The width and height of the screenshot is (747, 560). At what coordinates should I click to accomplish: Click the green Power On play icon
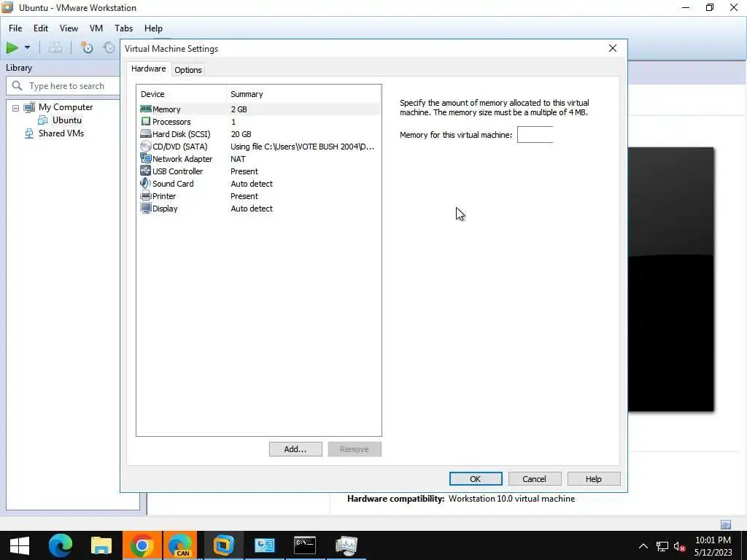point(12,47)
